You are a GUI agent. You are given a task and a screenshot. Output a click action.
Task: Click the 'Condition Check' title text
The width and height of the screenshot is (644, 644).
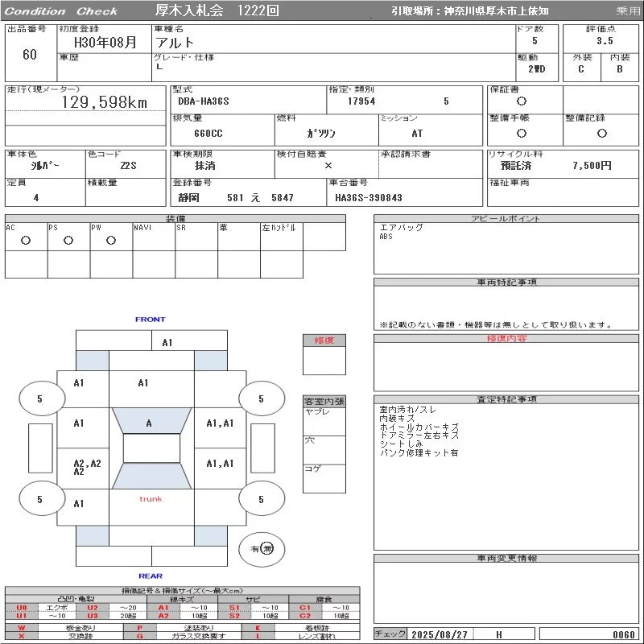pyautogui.click(x=61, y=11)
